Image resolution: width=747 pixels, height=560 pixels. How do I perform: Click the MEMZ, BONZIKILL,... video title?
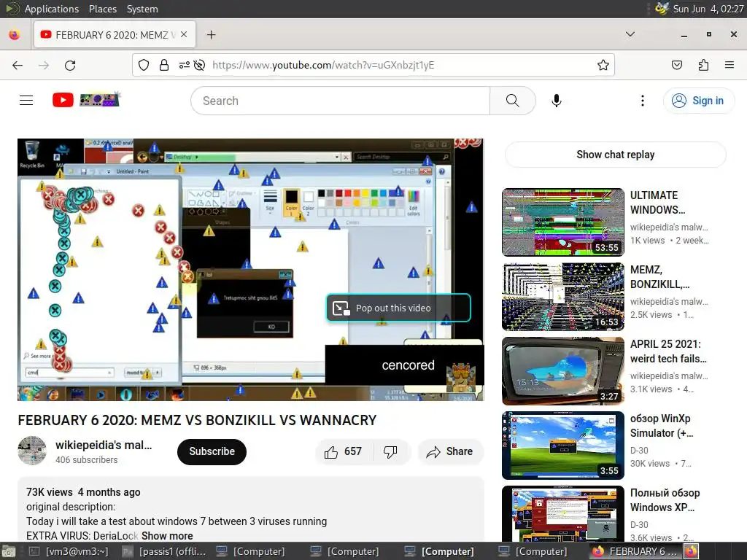[659, 276]
